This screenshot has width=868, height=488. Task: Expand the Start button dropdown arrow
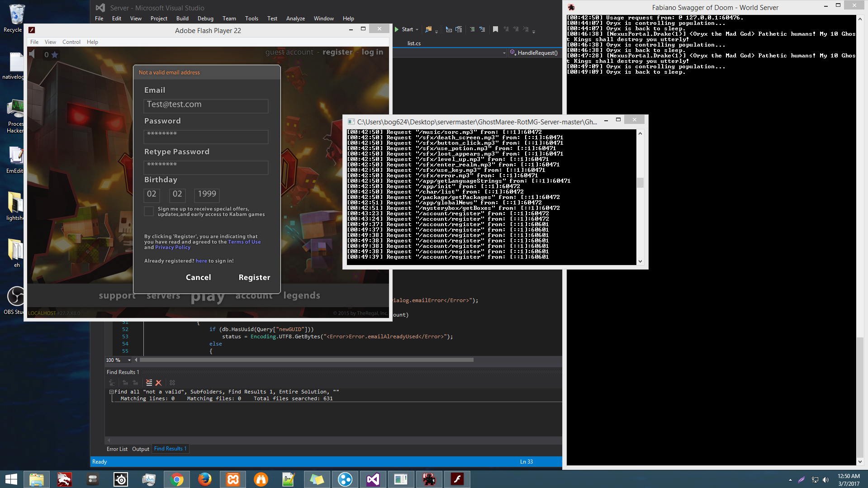coord(417,29)
